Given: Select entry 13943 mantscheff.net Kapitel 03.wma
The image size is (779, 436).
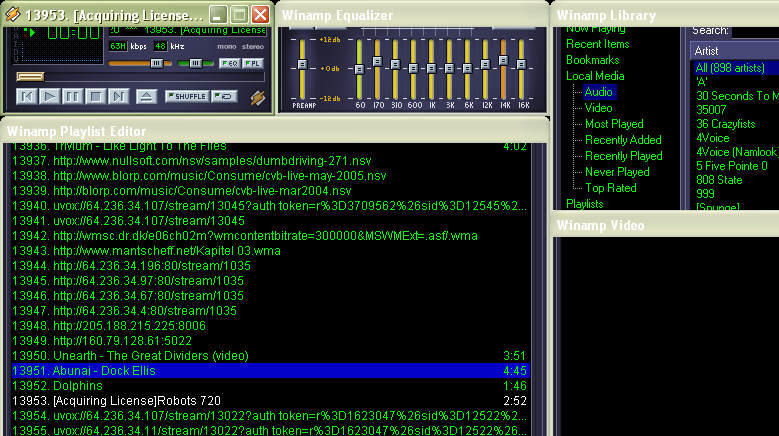Looking at the screenshot, I should [270, 251].
